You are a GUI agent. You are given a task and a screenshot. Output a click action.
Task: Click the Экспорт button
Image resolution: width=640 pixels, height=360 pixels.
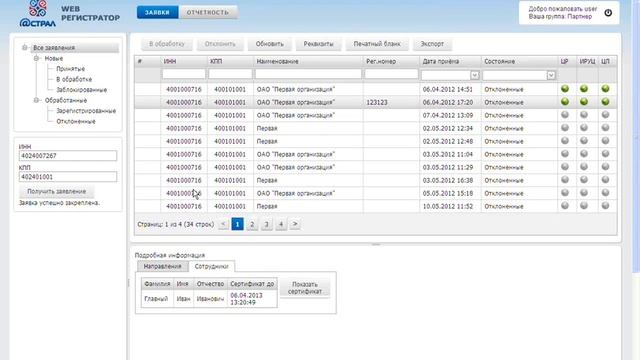pos(432,44)
